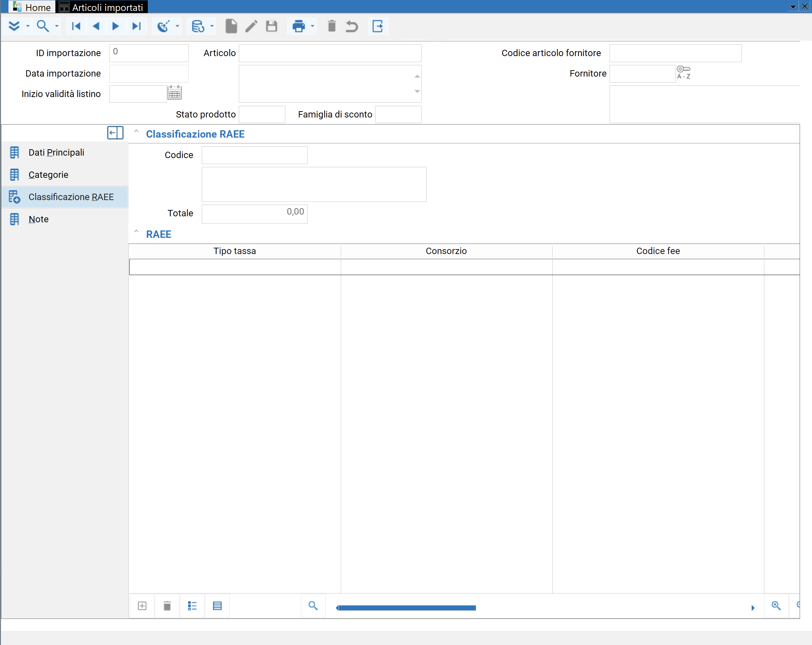Image resolution: width=812 pixels, height=645 pixels.
Task: Click the Articolo code input field
Action: coord(330,53)
